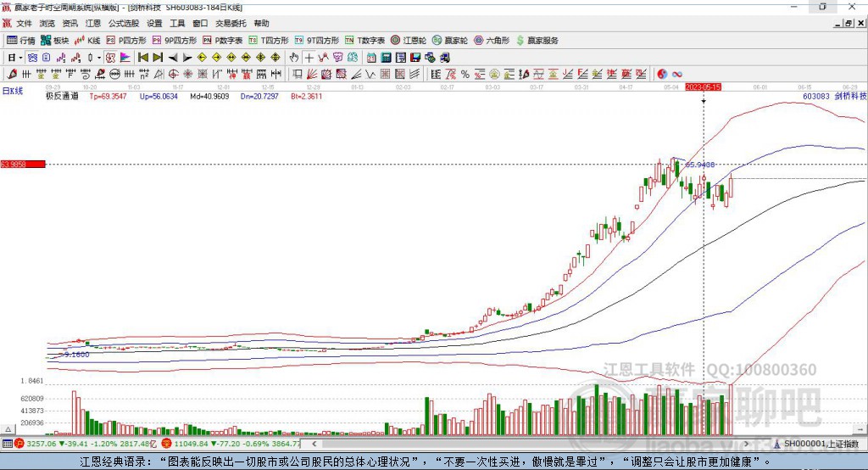Open the 资讯 menu
Screen dimensions: 868x470
tap(70, 23)
